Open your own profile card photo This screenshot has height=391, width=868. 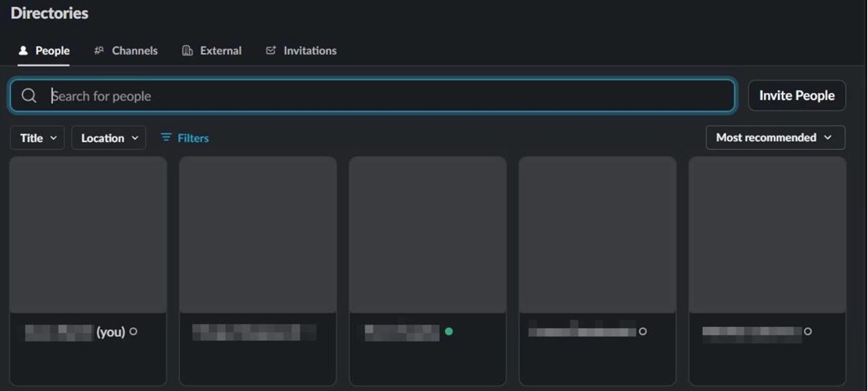coord(88,235)
